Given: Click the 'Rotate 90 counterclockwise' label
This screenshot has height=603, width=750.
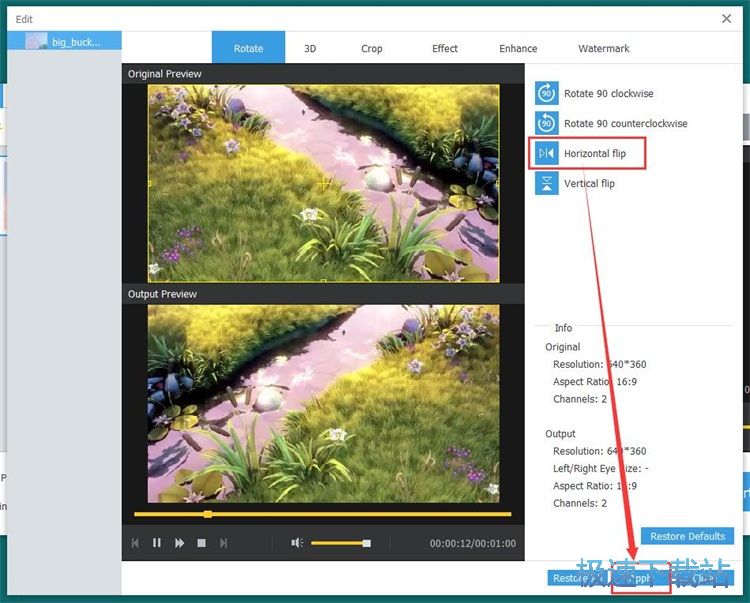Looking at the screenshot, I should (x=626, y=123).
